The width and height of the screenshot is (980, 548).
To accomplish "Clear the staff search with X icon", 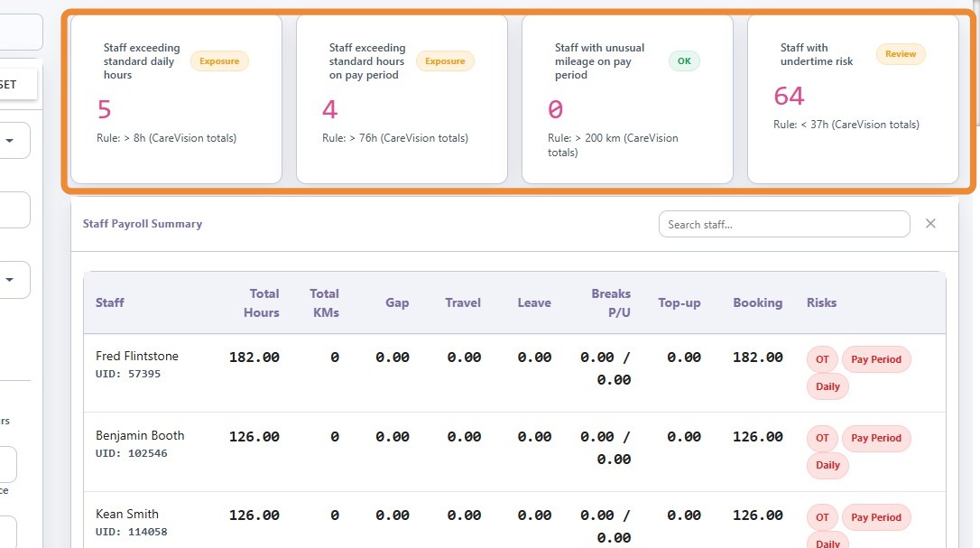I will 930,224.
